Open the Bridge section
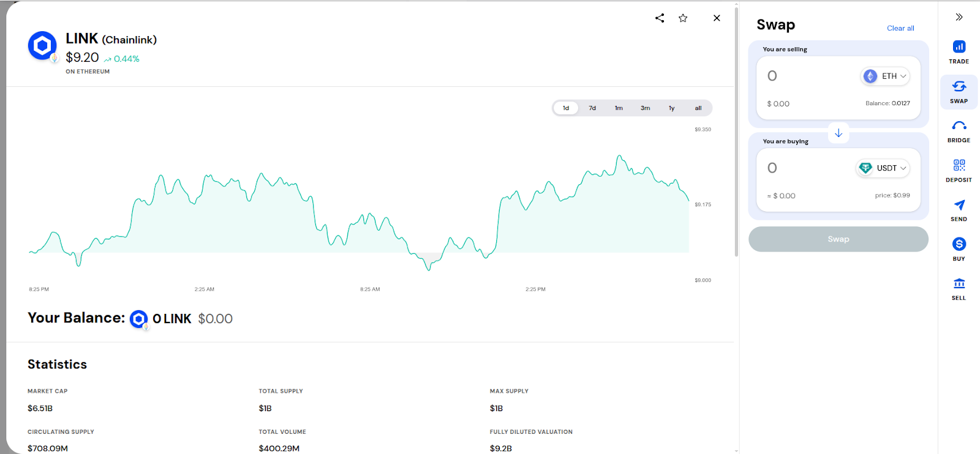 pos(959,131)
